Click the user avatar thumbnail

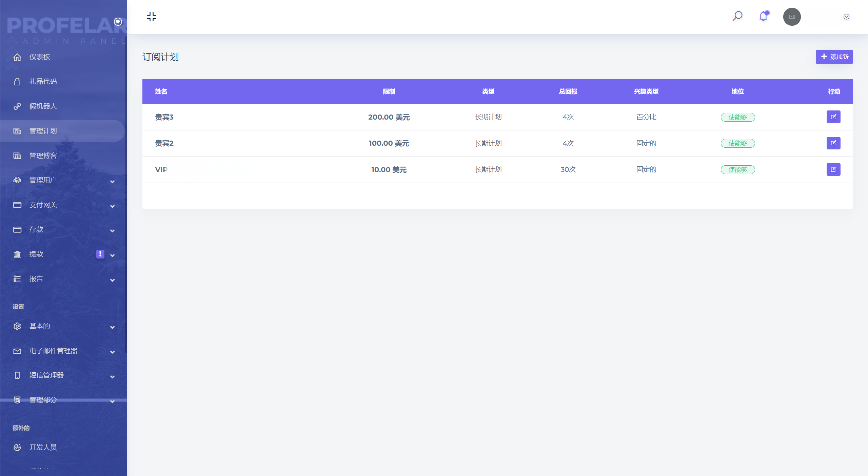[792, 17]
